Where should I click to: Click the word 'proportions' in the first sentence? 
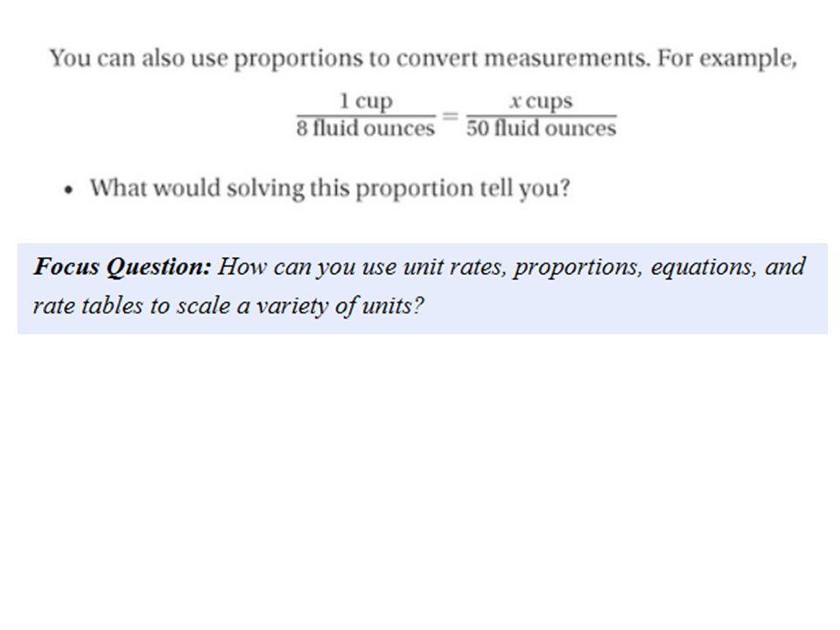[299, 59]
